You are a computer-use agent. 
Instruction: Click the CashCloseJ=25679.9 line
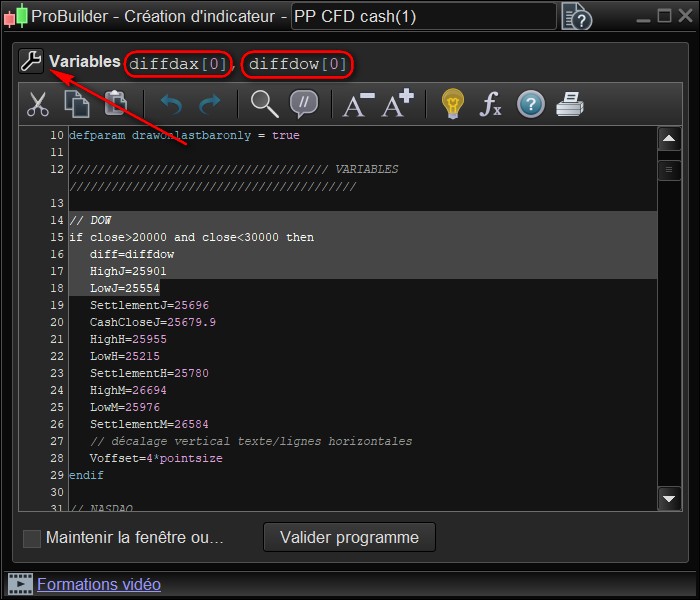pyautogui.click(x=153, y=322)
